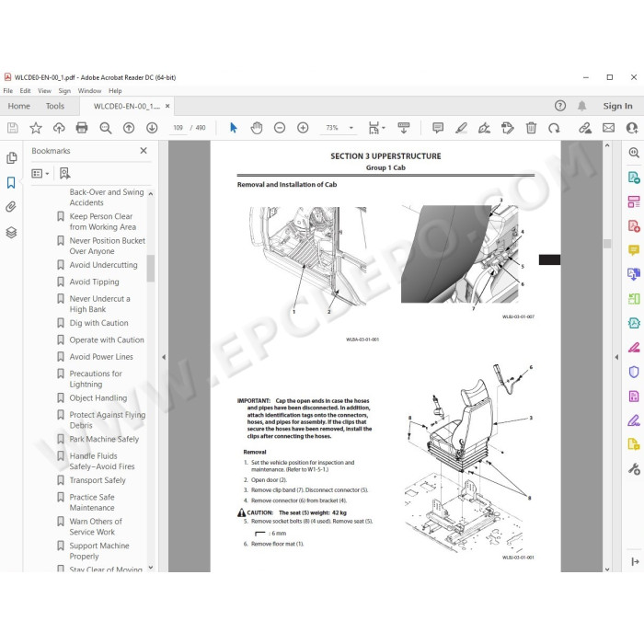Click the Sign In button
The height and width of the screenshot is (644, 644).
coord(617,106)
